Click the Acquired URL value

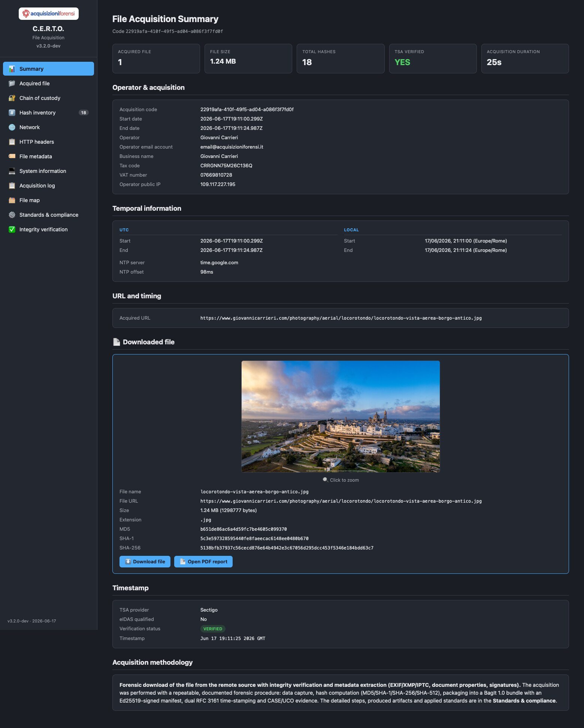(x=341, y=318)
